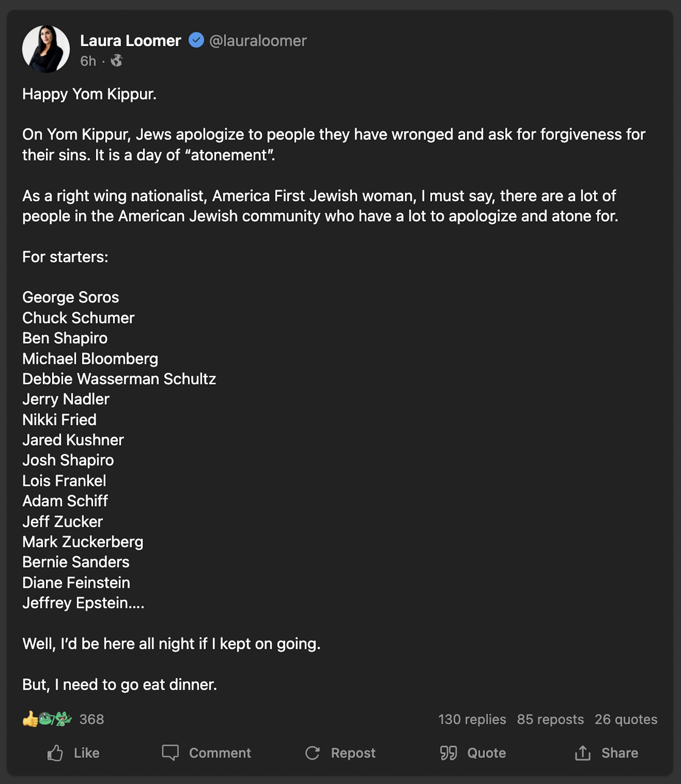Click the laughing frog reaction emoji
This screenshot has width=681, height=784.
click(63, 719)
